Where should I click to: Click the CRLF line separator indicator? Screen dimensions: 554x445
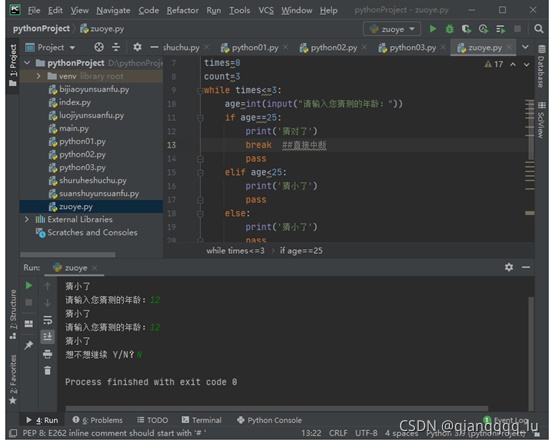[x=338, y=433]
